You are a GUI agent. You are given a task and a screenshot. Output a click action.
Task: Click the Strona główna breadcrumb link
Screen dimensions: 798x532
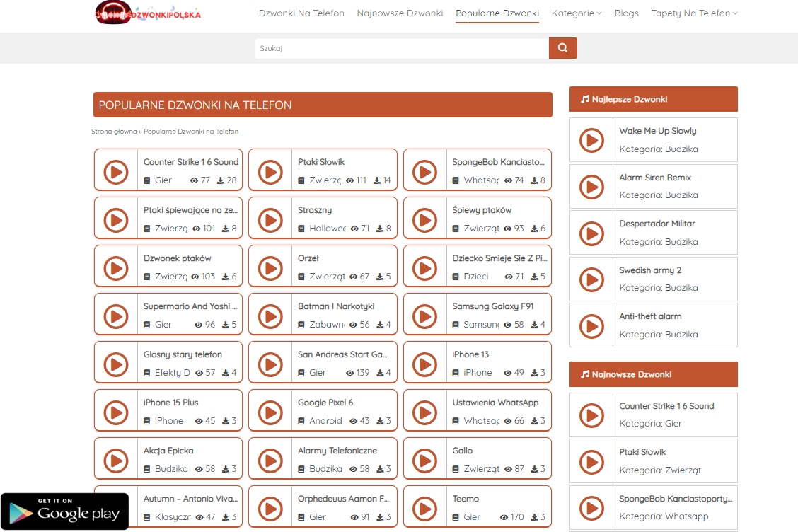pos(114,132)
